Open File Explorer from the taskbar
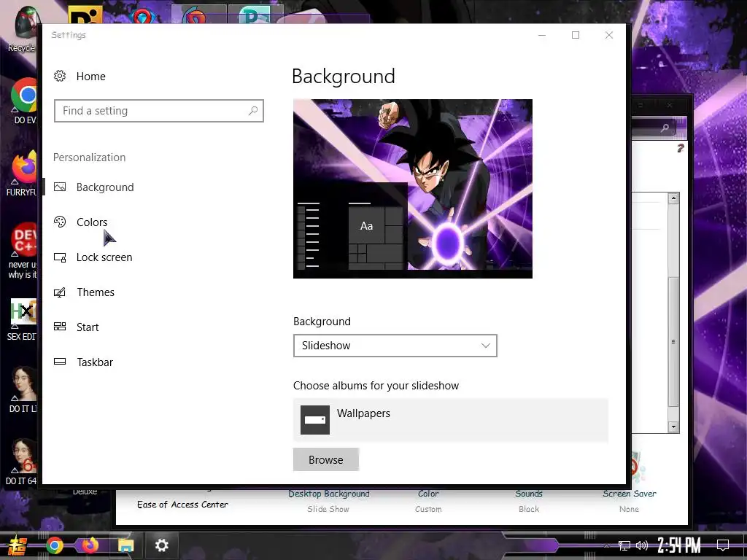Viewport: 747px width, 560px height. pyautogui.click(x=125, y=545)
